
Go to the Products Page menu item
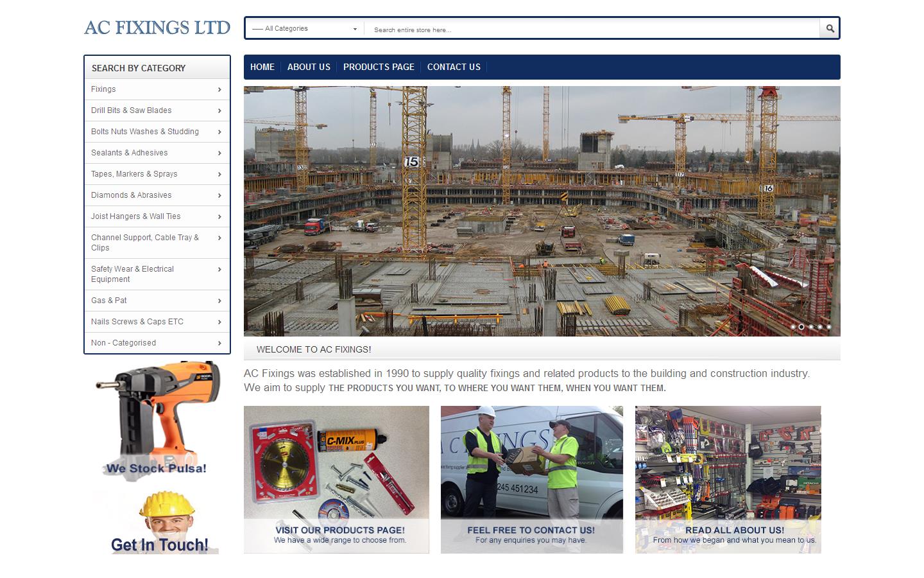[x=379, y=67]
